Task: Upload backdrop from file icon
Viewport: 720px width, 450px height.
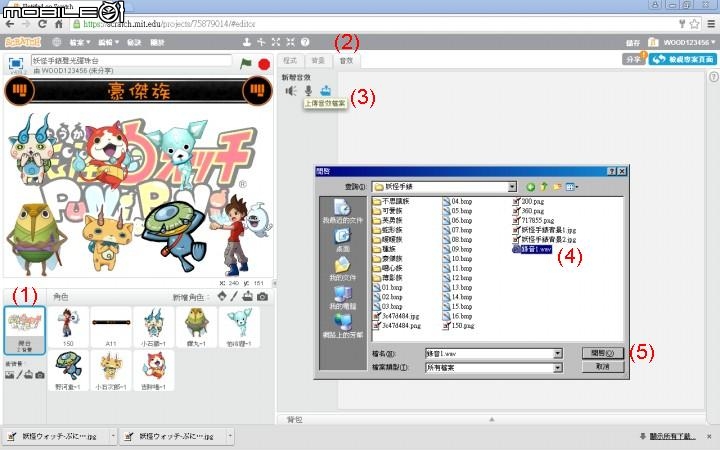Action: (x=29, y=375)
